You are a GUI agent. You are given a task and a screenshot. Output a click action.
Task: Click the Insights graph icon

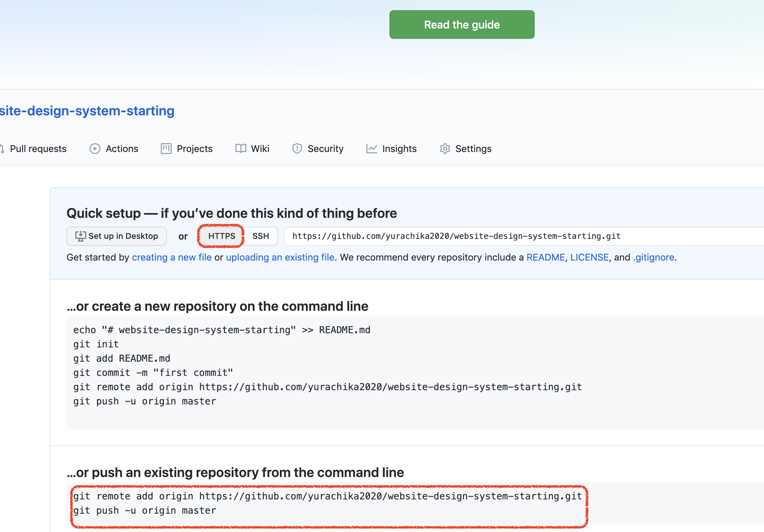[371, 149]
